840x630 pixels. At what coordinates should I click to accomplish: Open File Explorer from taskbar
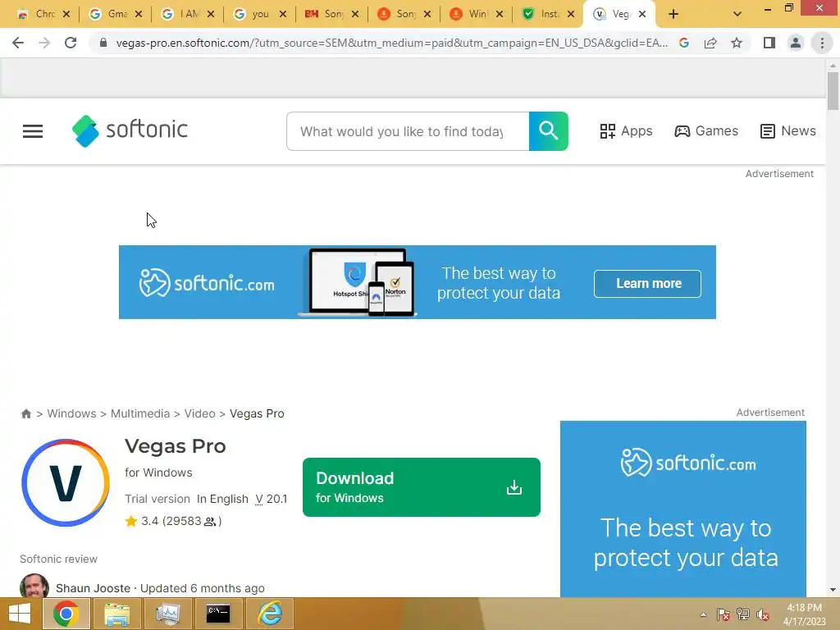tap(116, 614)
